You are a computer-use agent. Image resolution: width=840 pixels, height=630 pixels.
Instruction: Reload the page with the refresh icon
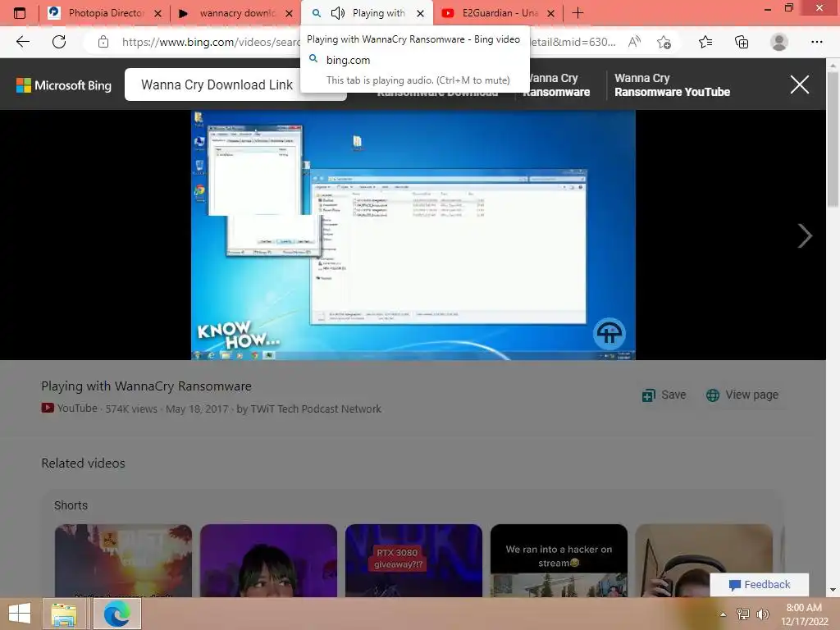(59, 42)
